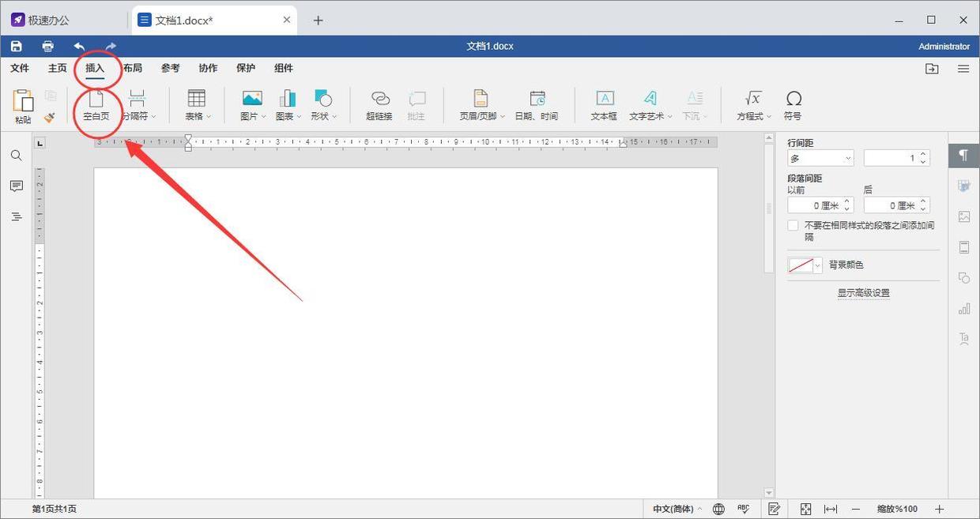Click the format painter brush icon
980x519 pixels.
click(50, 117)
